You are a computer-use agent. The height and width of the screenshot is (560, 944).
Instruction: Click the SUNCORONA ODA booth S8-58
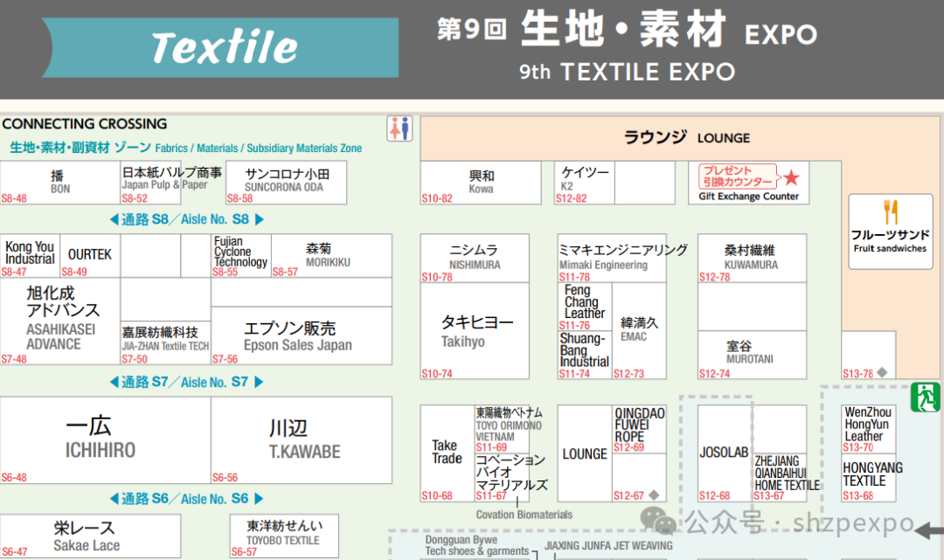click(x=286, y=183)
